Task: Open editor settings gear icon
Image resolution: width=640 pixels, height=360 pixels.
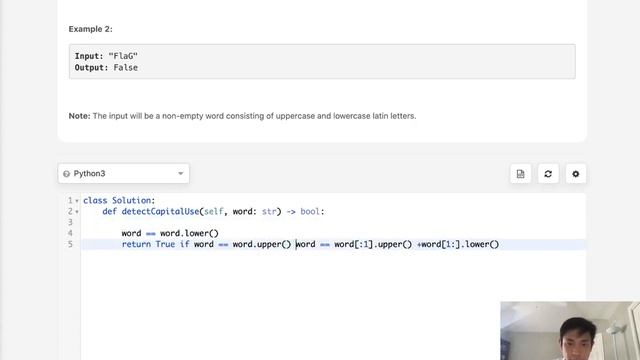Action: [x=576, y=174]
